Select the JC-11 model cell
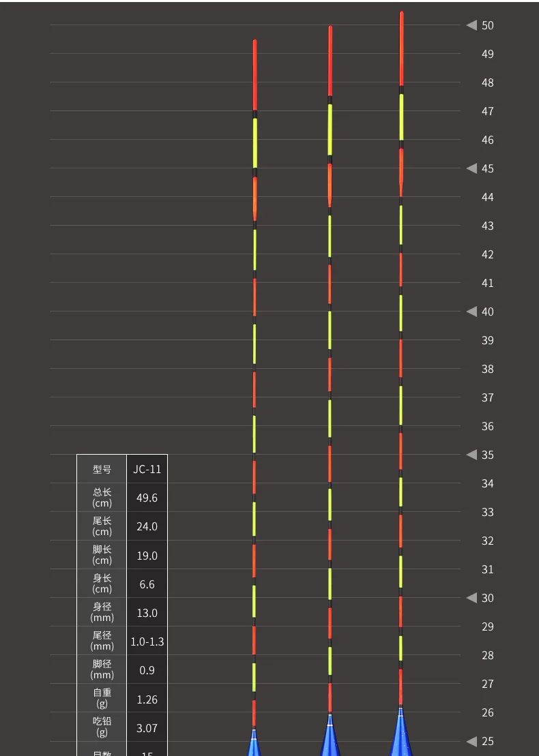This screenshot has width=539, height=756. 147,469
